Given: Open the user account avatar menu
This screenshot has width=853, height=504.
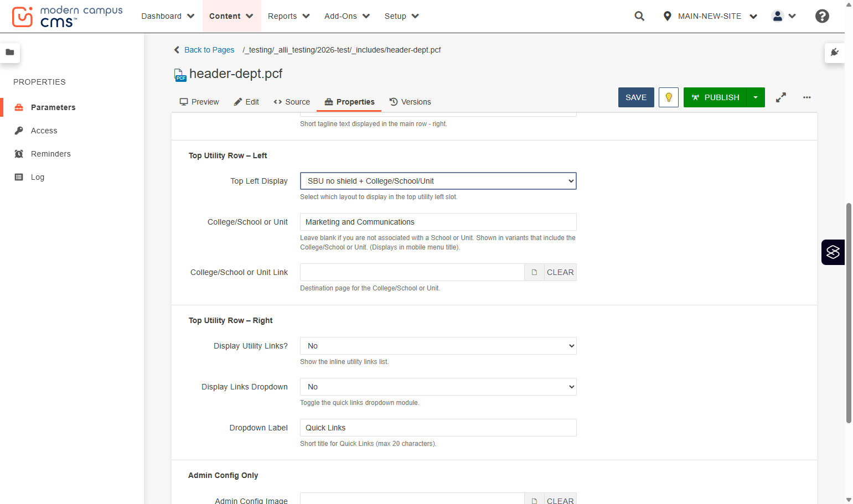Looking at the screenshot, I should (784, 16).
